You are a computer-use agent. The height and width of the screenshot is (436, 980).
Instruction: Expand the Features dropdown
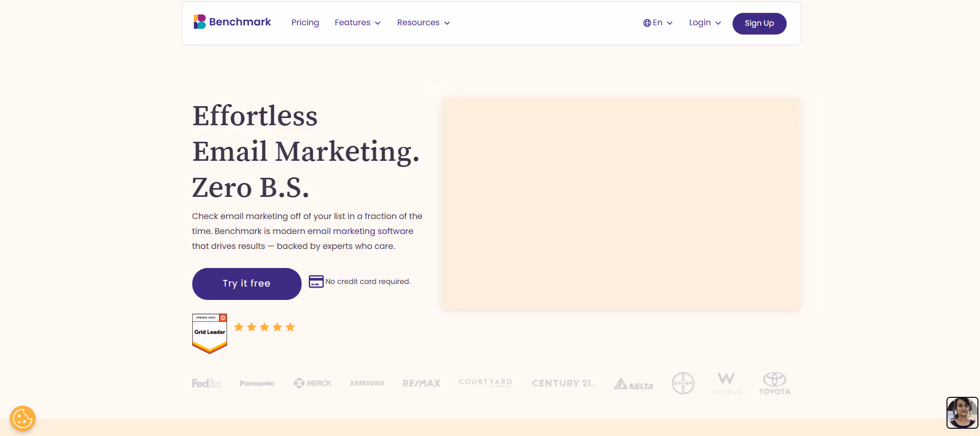click(x=357, y=22)
